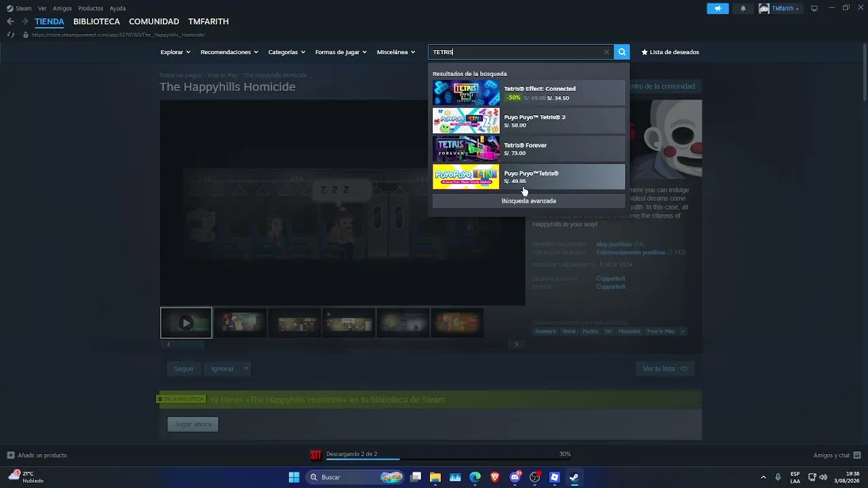
Task: Click the Coppeltbolt developer link
Action: coord(610,279)
